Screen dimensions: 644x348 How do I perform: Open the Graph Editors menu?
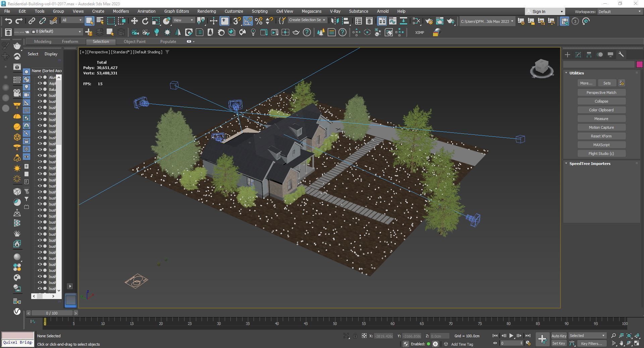coord(176,11)
